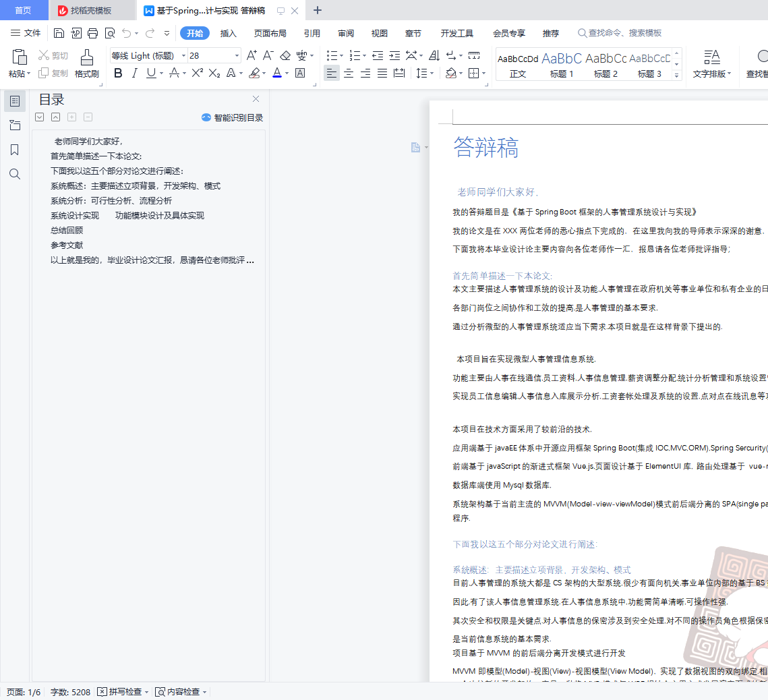768x700 pixels.
Task: Go to 总结回顾 heading in outline
Action: click(67, 230)
